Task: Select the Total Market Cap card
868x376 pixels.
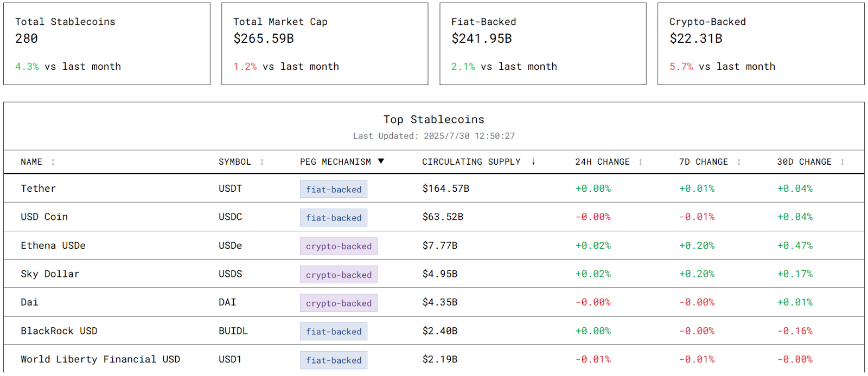Action: click(324, 44)
